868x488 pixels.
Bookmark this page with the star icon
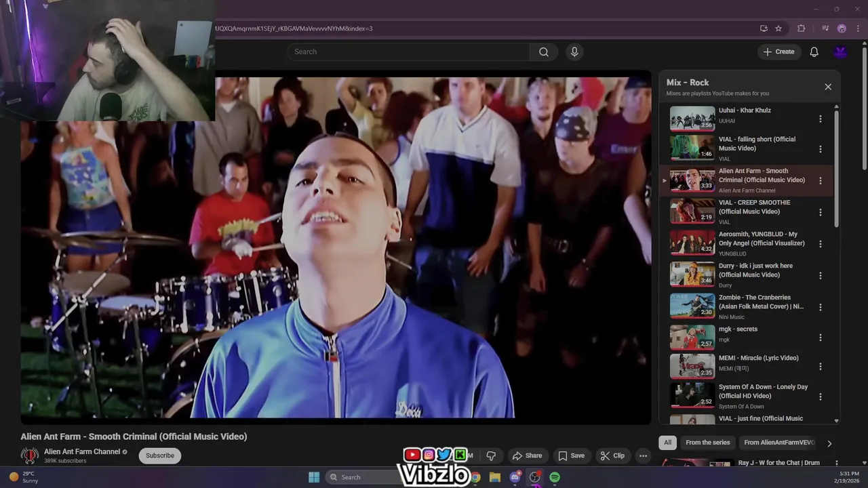(x=778, y=28)
